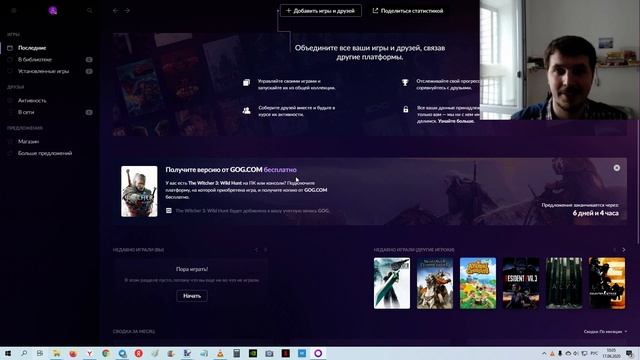Viewport: 640px width, 360px height.
Task: Open 'В библиотеке' sidebar item
Action: click(35, 60)
